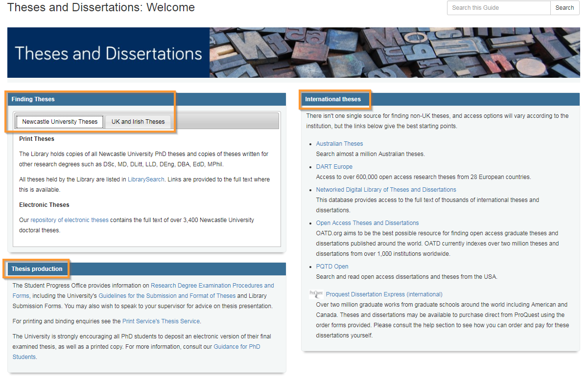Follow the PQTD Open link
588x381 pixels.
tap(332, 267)
